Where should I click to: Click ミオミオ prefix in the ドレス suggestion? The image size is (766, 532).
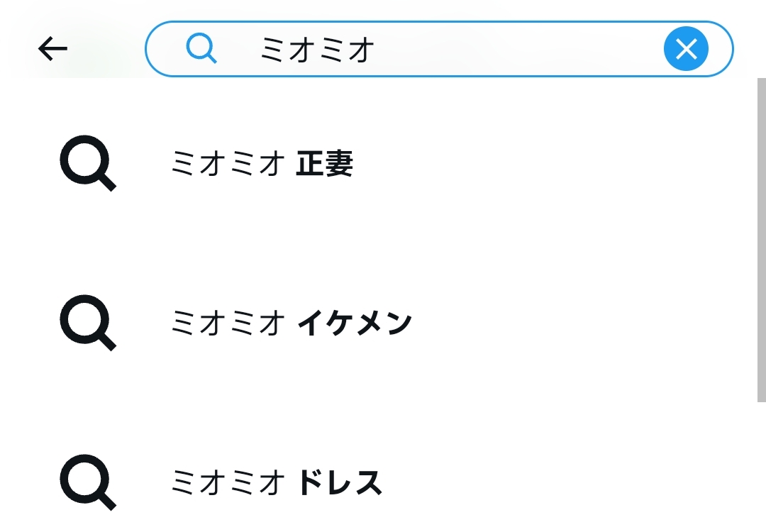tap(228, 482)
